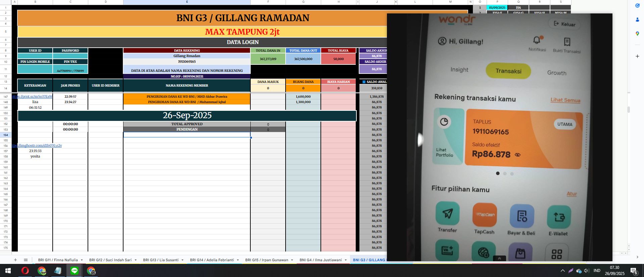Select column E header

coord(187,2)
